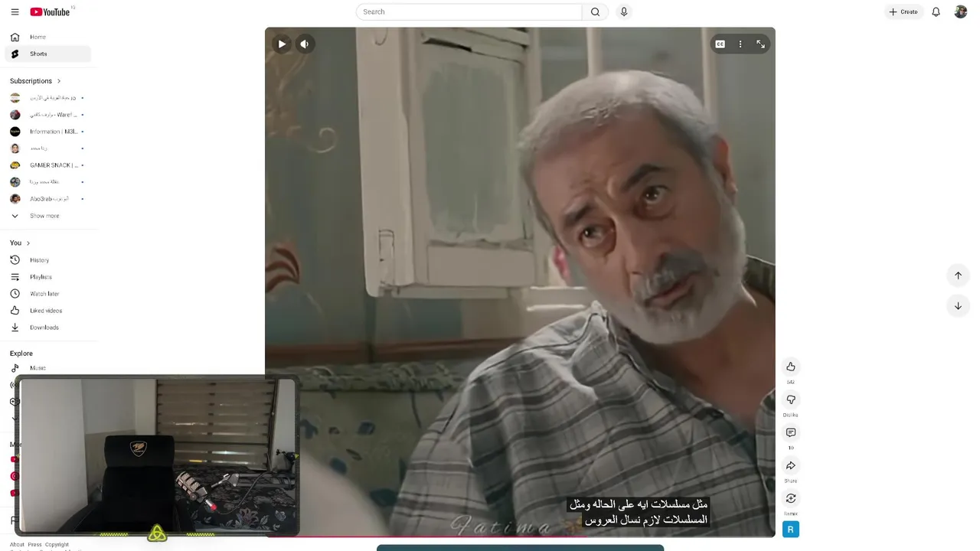The width and height of the screenshot is (980, 551).
Task: Show more subscriptions
Action: [x=47, y=216]
